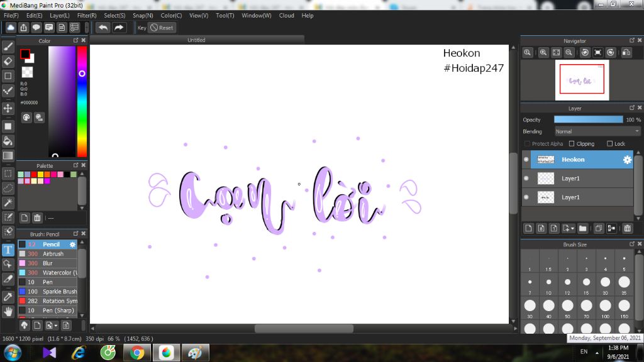Add a new layer in Layer panel
This screenshot has width=644, height=362.
point(528,228)
